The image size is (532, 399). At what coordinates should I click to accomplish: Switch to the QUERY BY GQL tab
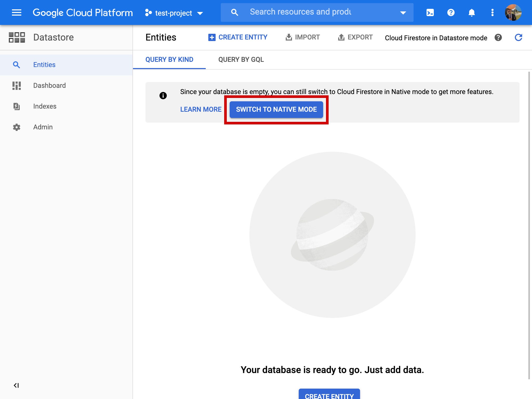[241, 59]
